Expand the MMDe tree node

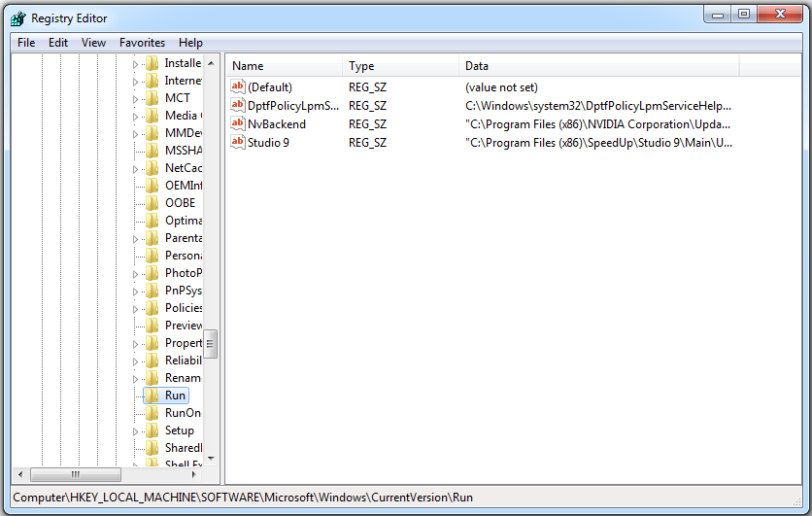pos(135,134)
